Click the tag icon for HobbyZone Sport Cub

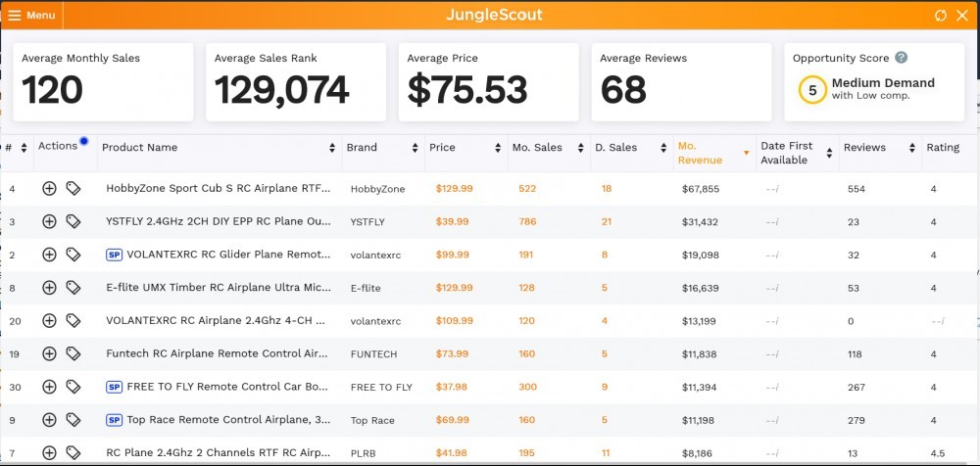point(73,189)
